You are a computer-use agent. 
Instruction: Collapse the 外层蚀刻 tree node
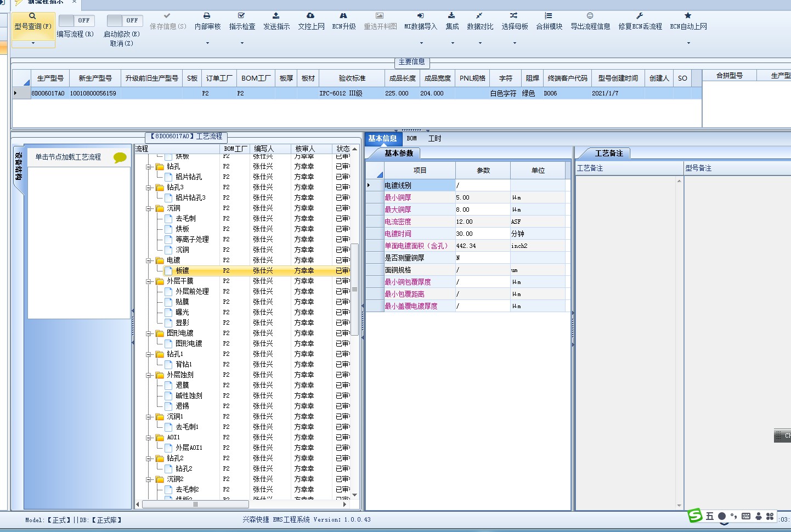point(149,375)
